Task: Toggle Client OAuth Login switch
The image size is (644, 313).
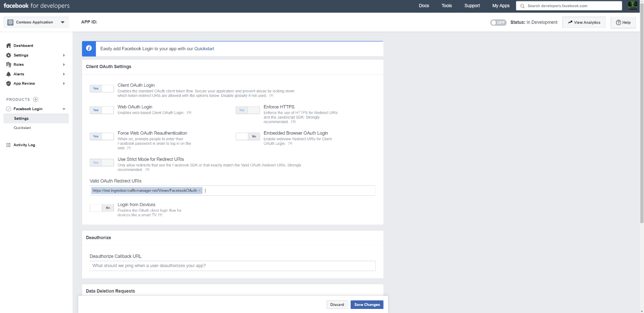Action: [x=102, y=88]
